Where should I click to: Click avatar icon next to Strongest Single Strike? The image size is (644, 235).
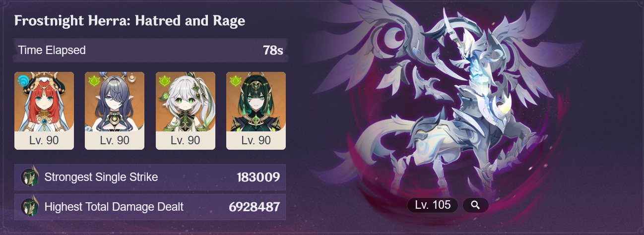(30, 177)
